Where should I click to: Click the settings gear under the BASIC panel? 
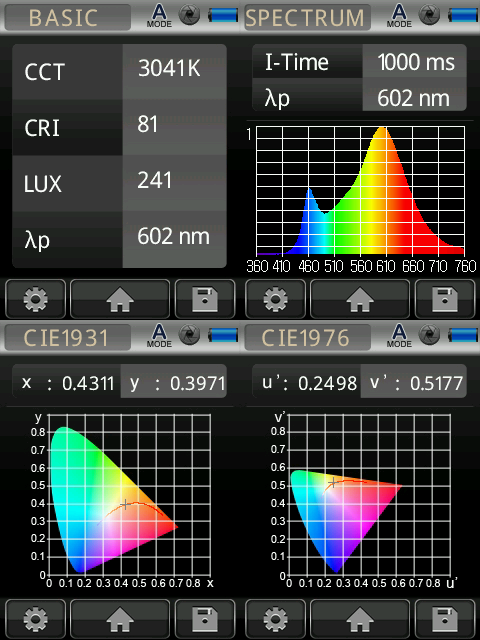(36, 299)
